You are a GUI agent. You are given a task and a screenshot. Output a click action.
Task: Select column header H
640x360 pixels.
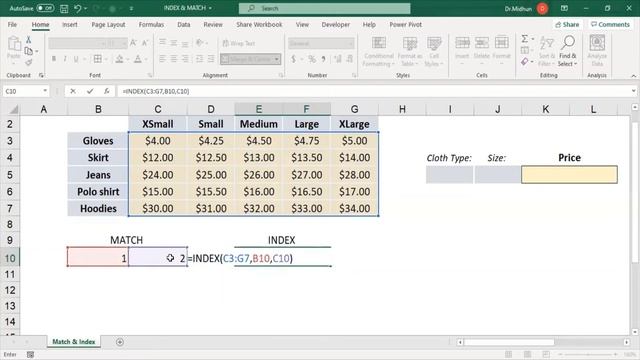tap(402, 109)
